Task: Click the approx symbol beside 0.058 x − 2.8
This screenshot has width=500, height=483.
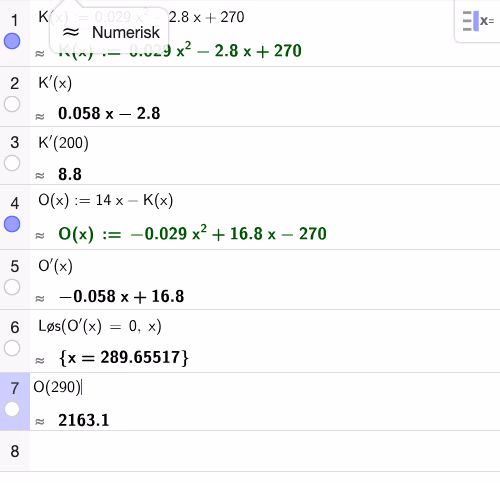Action: 40,116
